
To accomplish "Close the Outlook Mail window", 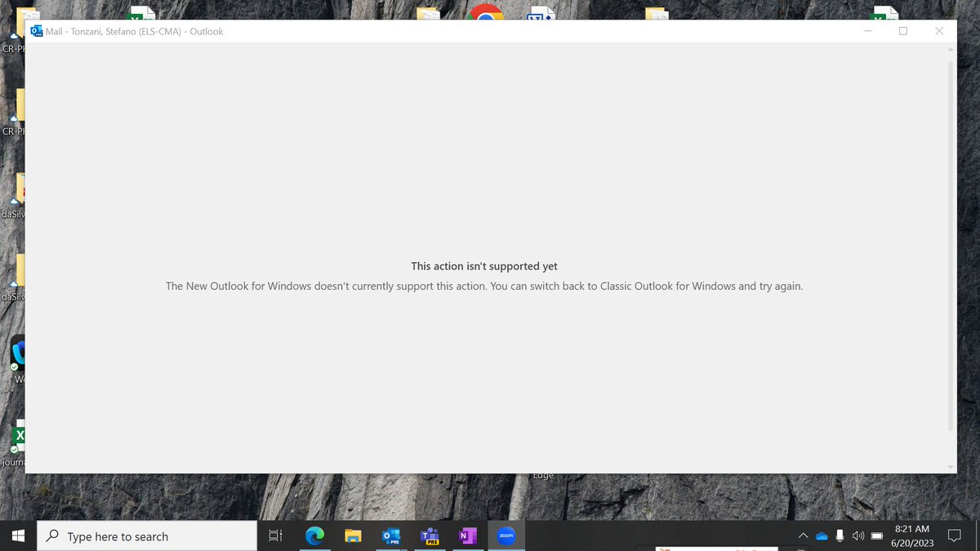I will point(939,31).
